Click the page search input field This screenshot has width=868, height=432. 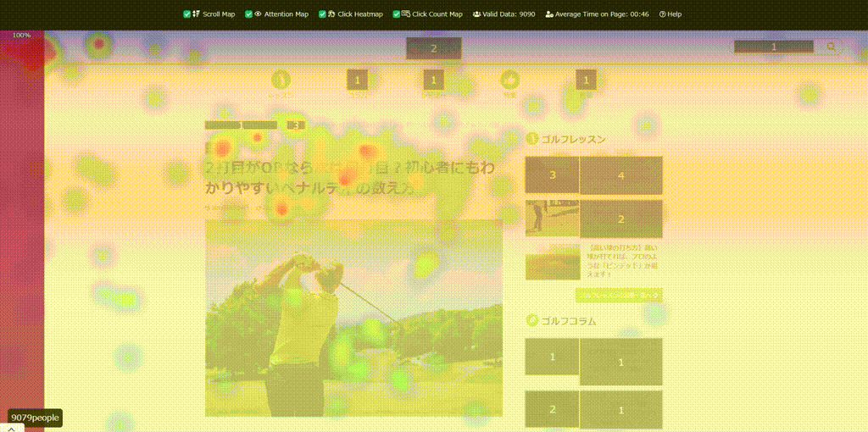click(x=774, y=47)
